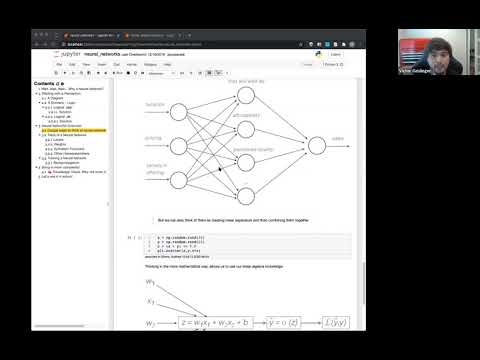Open Contents sidebar settings icon
Screen dimensions: 480x360
(62, 84)
